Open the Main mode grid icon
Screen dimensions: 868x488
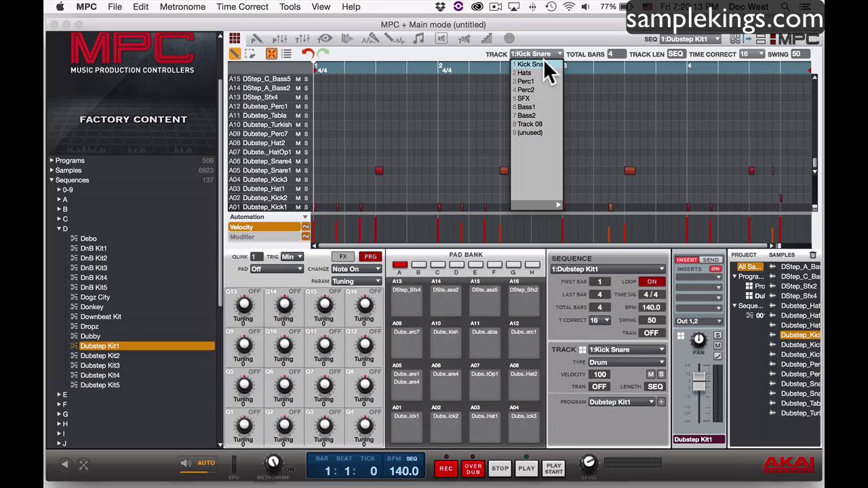pyautogui.click(x=235, y=39)
